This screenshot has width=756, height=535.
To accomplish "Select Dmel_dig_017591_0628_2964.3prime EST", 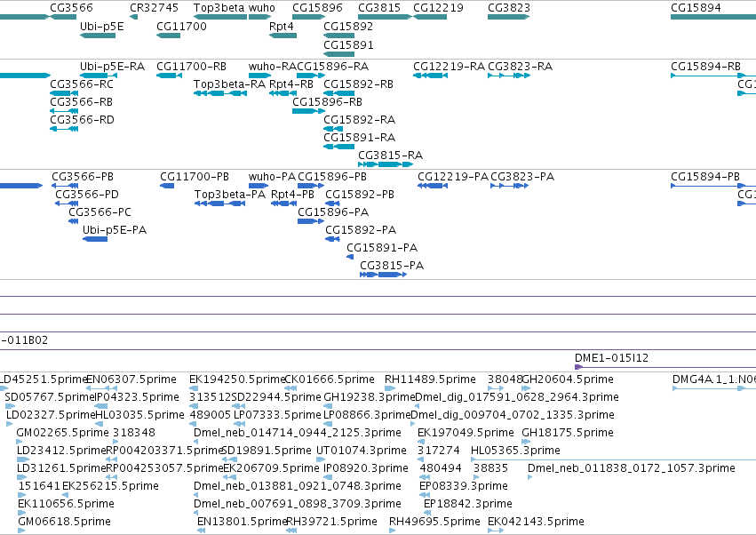I will 517,397.
